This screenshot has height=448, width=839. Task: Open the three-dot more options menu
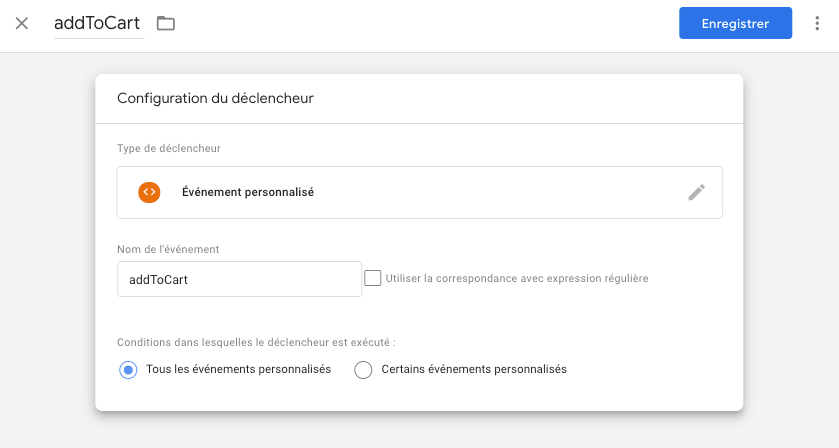click(x=817, y=23)
